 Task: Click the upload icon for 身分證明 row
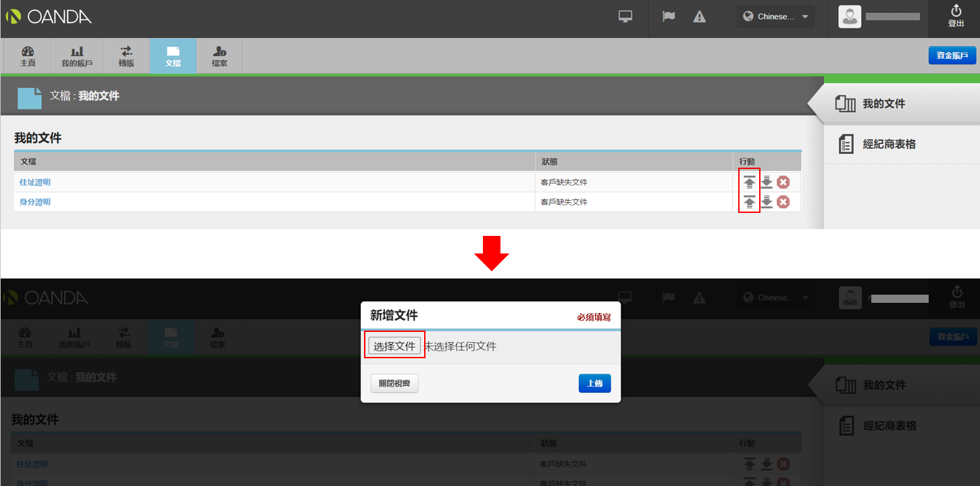750,202
